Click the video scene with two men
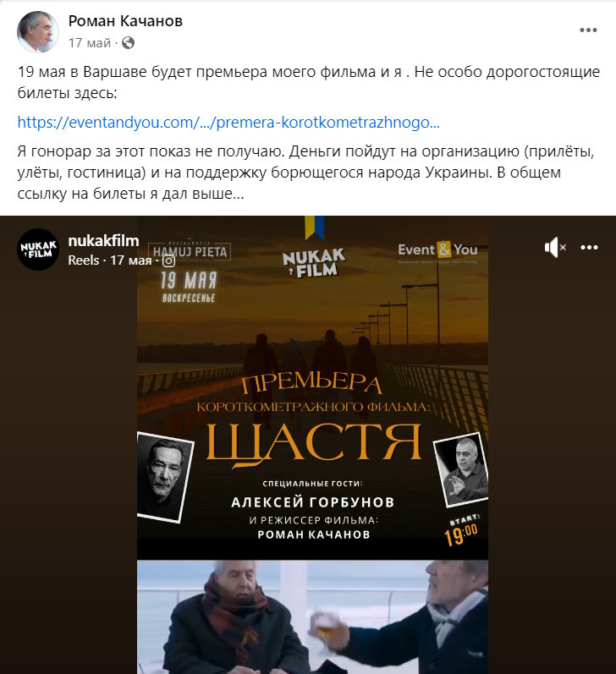This screenshot has width=616, height=674. point(313,616)
